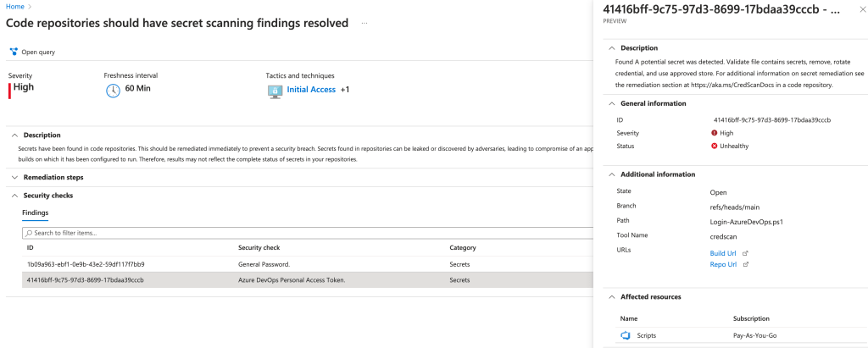Collapse the Security checks section
This screenshot has height=348, width=868.
point(14,196)
